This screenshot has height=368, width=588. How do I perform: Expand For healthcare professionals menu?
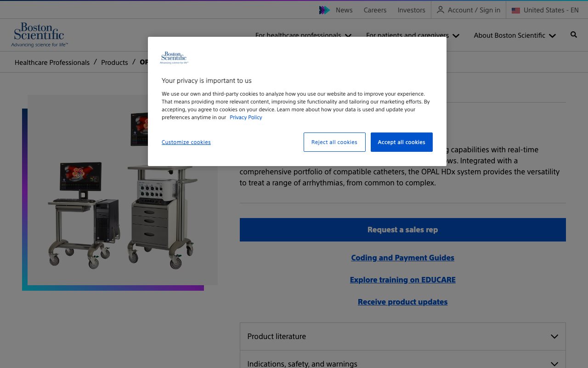click(304, 35)
